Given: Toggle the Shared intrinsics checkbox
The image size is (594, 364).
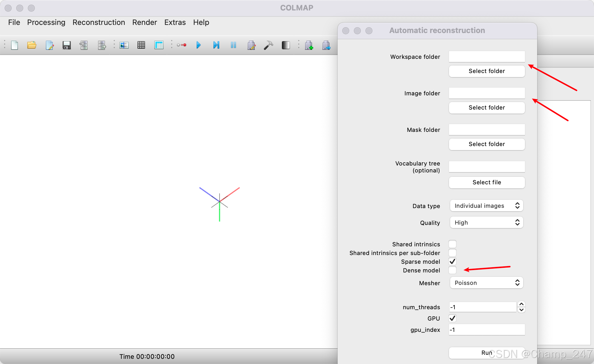Looking at the screenshot, I should click(452, 244).
